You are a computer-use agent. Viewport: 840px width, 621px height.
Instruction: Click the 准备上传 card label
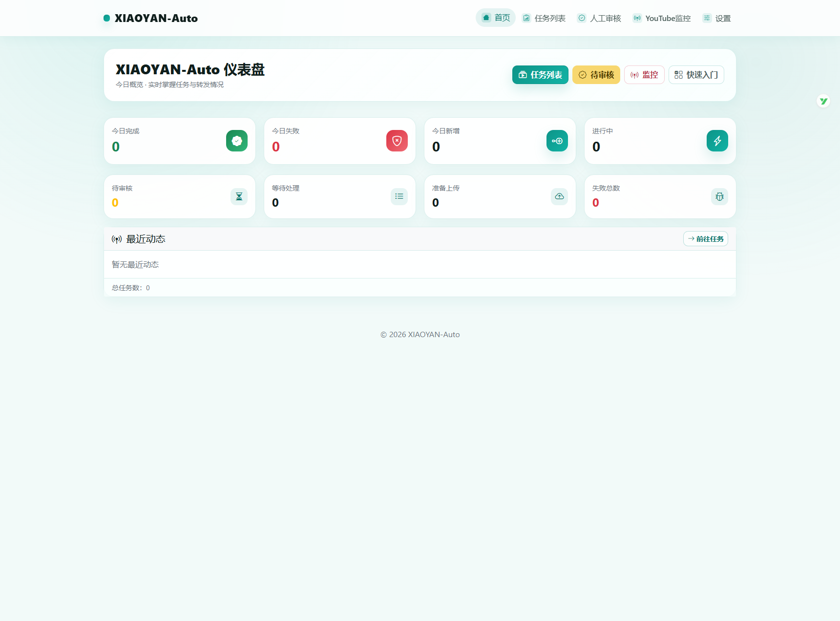click(x=446, y=188)
